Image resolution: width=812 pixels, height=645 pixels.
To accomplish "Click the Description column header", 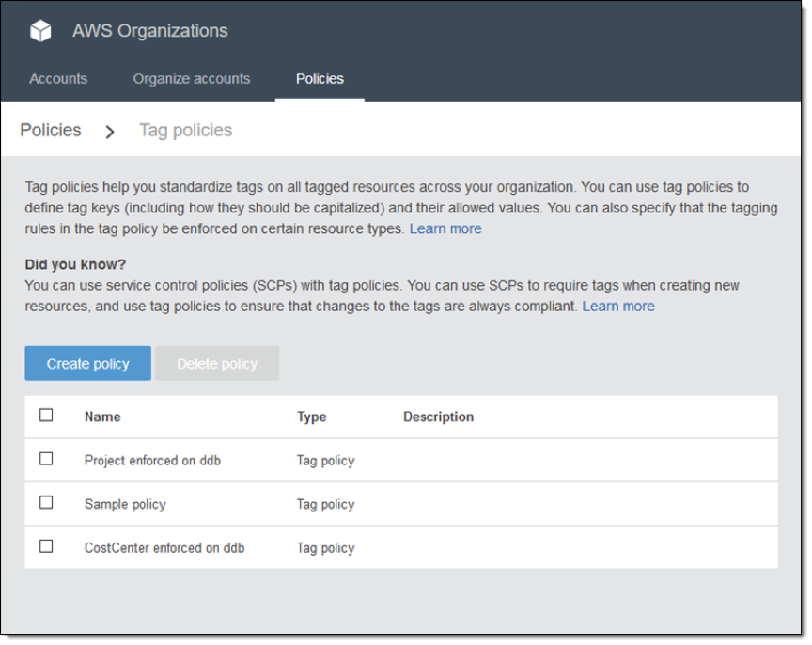I will tap(438, 417).
